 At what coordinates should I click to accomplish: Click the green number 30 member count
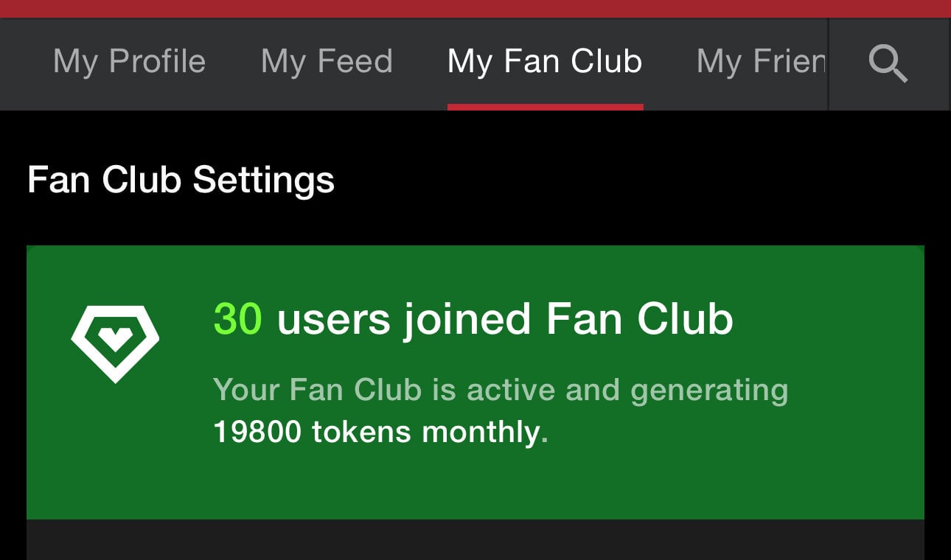point(237,320)
